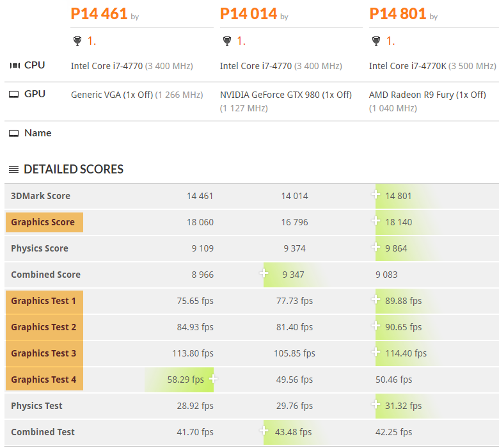Click the Detailed Scores list icon
This screenshot has height=448, width=499.
click(x=13, y=170)
